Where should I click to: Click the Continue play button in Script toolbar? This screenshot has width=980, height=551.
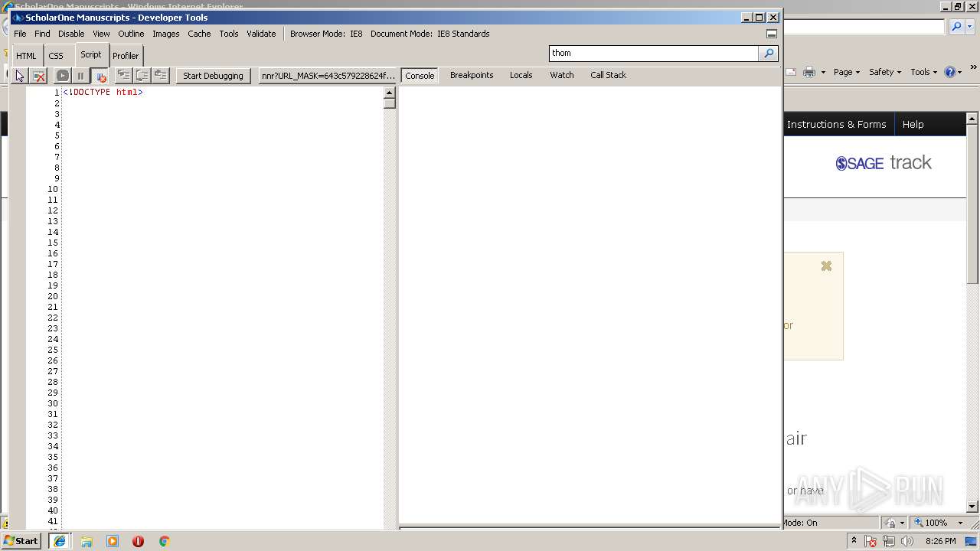(x=63, y=76)
